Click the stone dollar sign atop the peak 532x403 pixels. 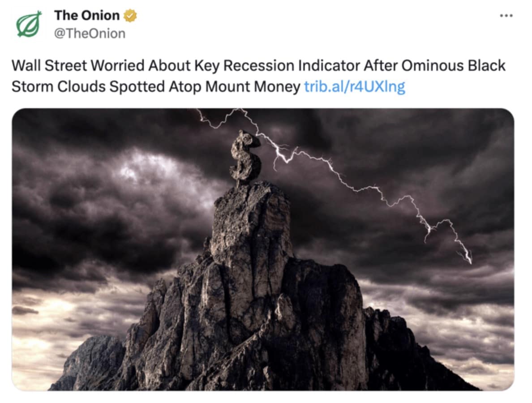245,156
